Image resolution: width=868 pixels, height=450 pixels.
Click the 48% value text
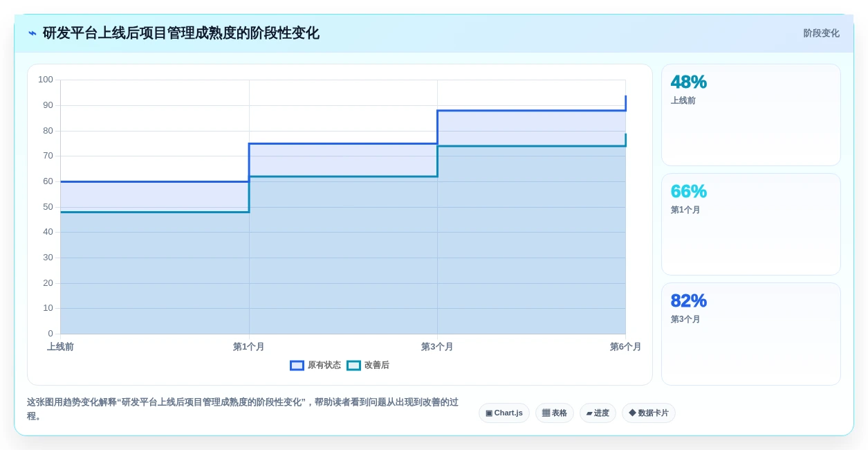click(689, 82)
